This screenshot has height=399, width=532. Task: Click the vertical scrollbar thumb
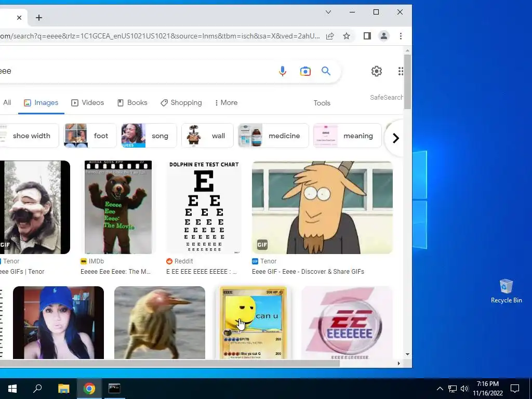[407, 82]
